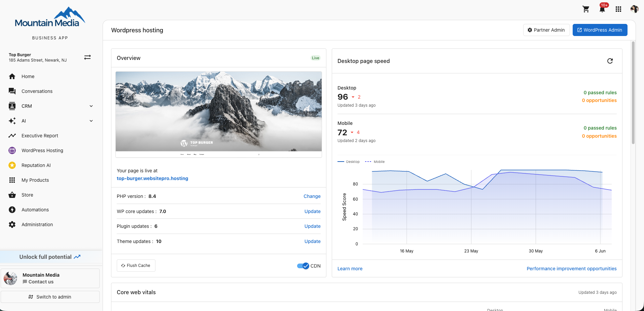Viewport: 644px width, 311px height.
Task: Refresh the Desktop page speed panel
Action: [610, 61]
